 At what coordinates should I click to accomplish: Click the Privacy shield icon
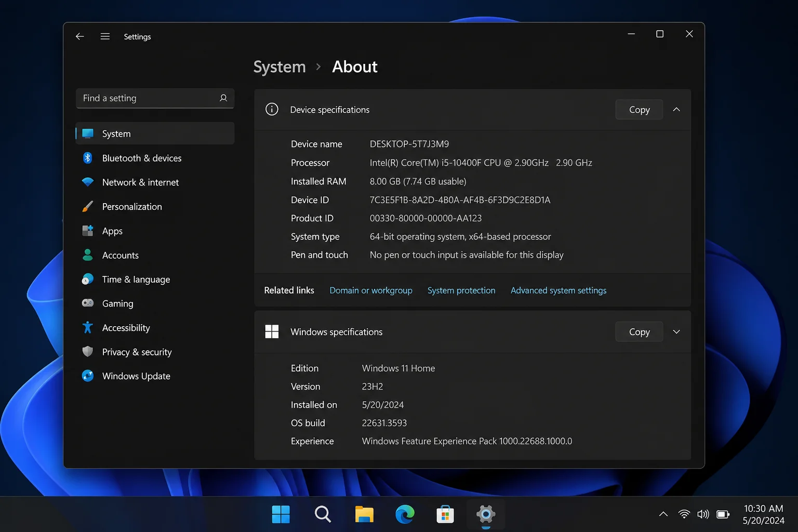88,352
